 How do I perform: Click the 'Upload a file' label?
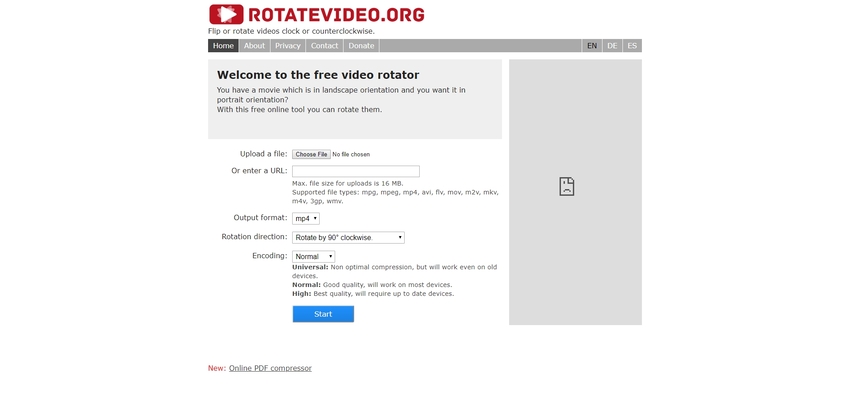point(263,154)
